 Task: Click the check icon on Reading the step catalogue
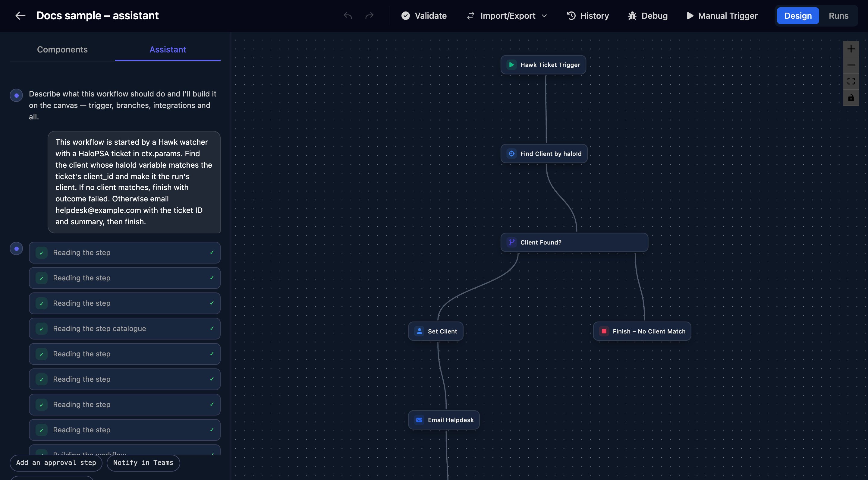42,329
